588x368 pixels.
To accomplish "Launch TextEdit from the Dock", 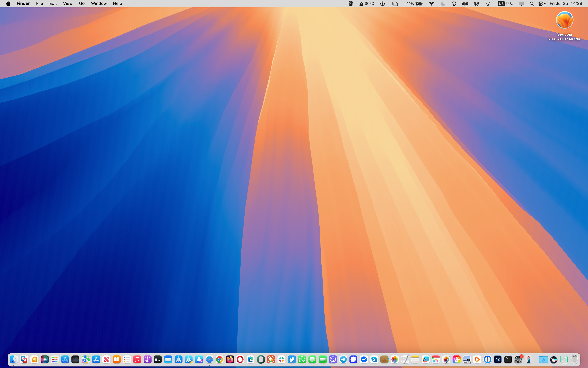I will 405,359.
